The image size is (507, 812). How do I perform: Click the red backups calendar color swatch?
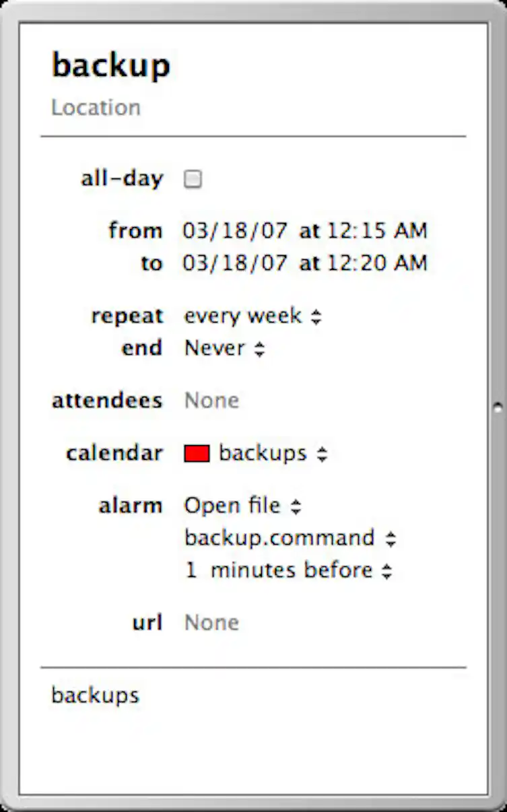click(x=196, y=452)
